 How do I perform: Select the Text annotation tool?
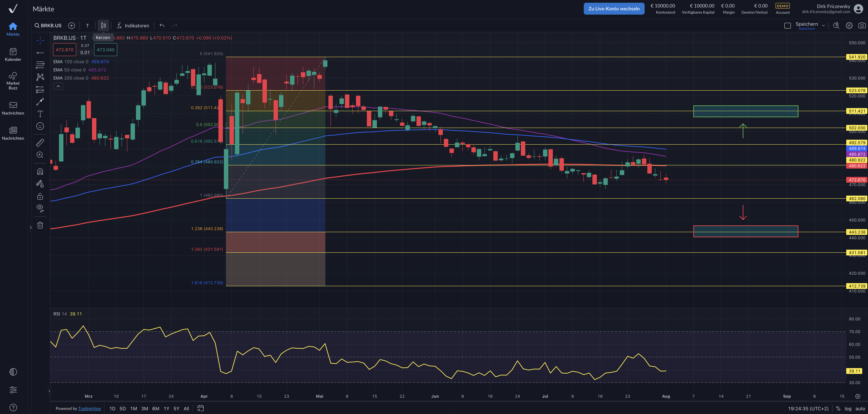[x=40, y=114]
